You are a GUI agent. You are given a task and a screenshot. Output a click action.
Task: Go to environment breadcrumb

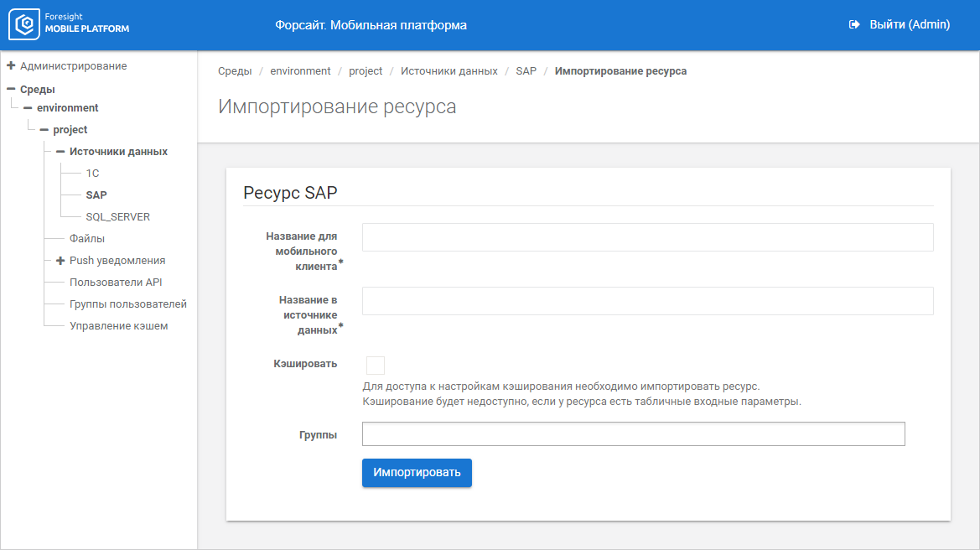[x=300, y=71]
